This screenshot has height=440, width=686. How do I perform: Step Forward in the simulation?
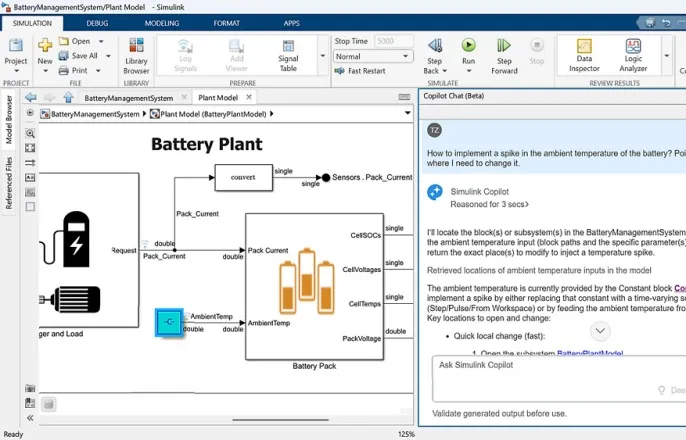[x=504, y=56]
